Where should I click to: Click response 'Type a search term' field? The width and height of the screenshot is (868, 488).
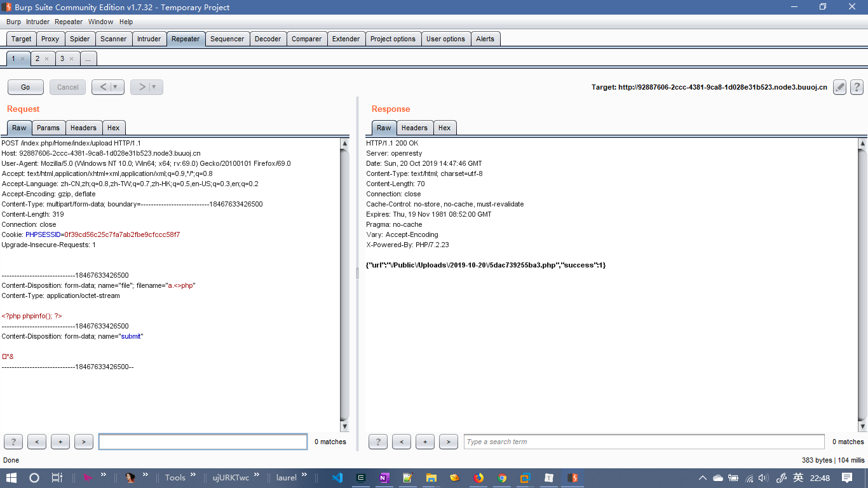coord(644,442)
